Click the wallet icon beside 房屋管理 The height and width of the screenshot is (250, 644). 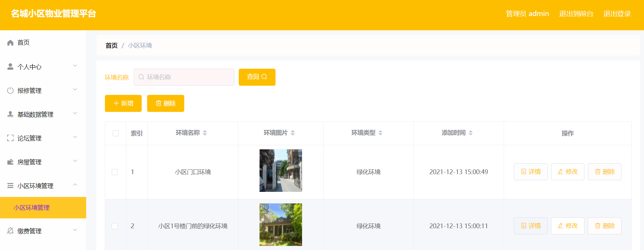coord(10,162)
